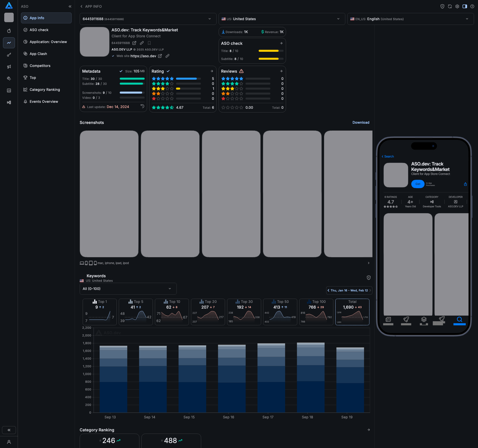
Task: Click the bookmark icon next to app ID
Action: [149, 43]
